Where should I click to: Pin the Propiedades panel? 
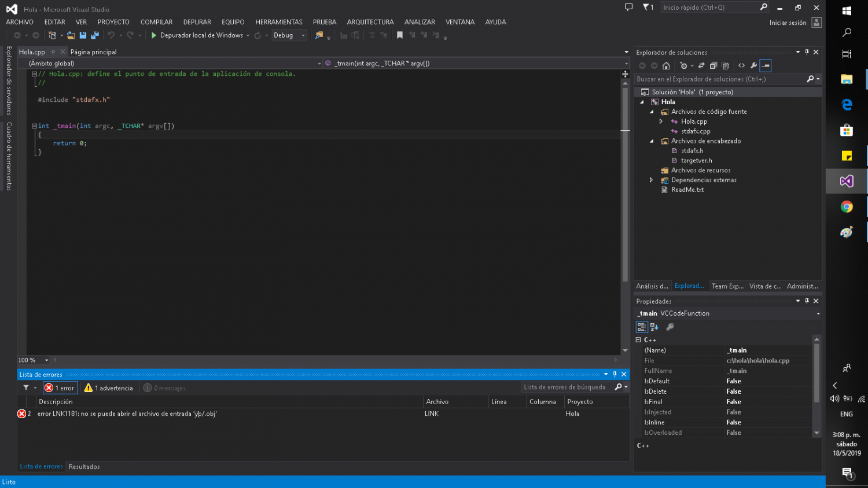807,301
